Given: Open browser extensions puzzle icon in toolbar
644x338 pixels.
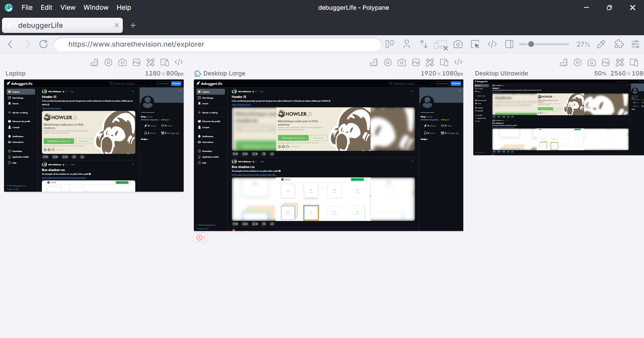Looking at the screenshot, I should point(619,44).
